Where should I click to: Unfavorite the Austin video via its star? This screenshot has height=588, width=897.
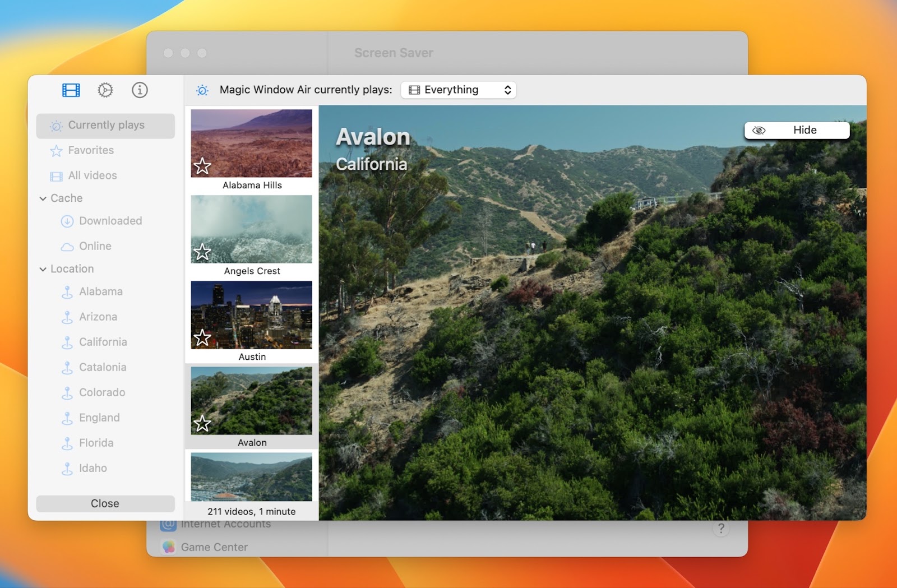(x=202, y=337)
